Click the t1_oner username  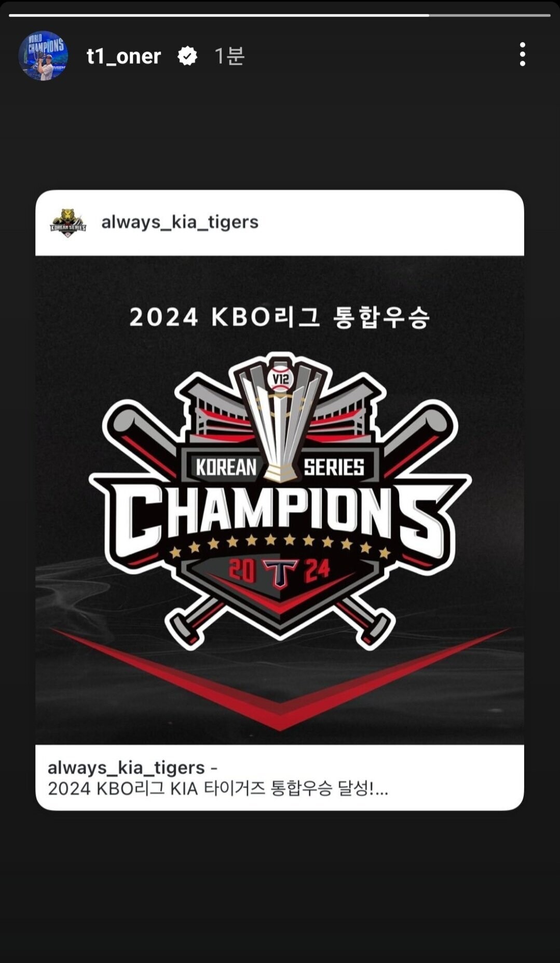tap(124, 56)
